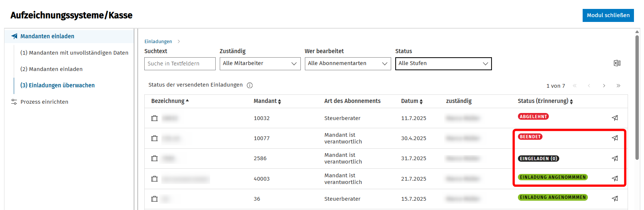Click the zuständig column header
This screenshot has height=210, width=644.
pos(458,101)
